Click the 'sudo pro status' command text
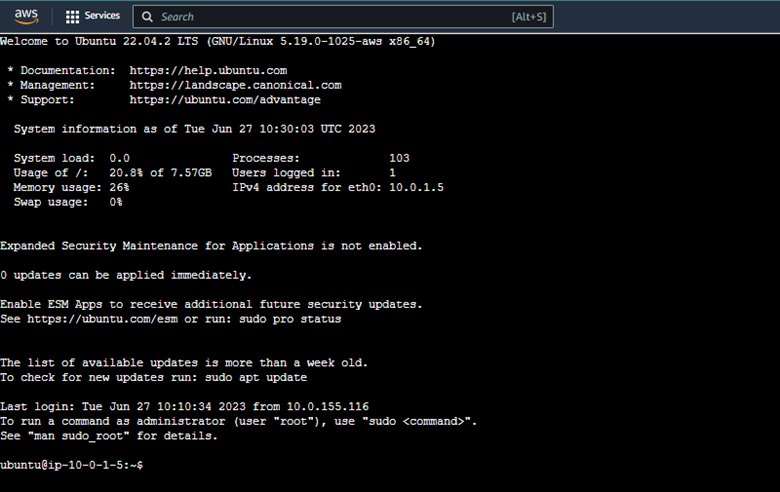 click(x=290, y=319)
